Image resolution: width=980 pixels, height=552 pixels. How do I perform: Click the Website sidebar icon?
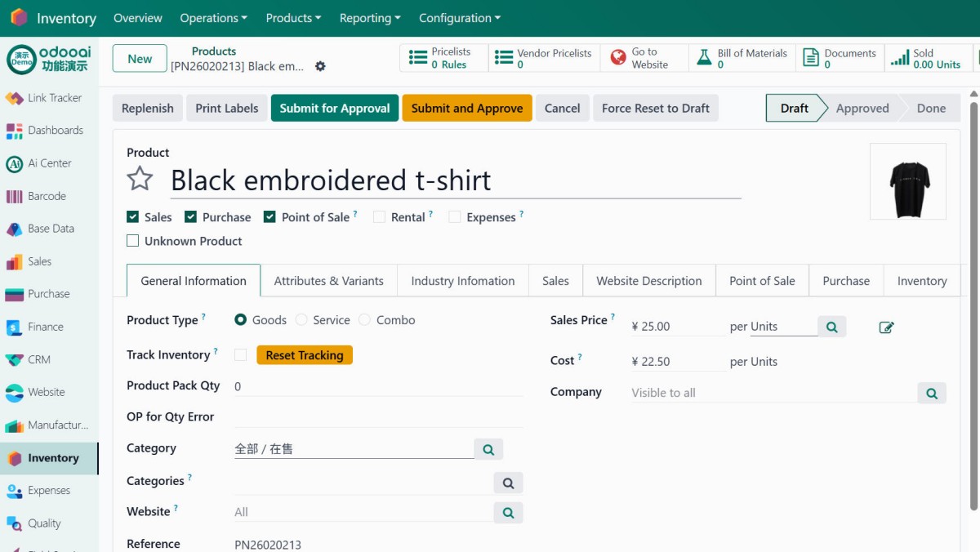click(x=15, y=392)
